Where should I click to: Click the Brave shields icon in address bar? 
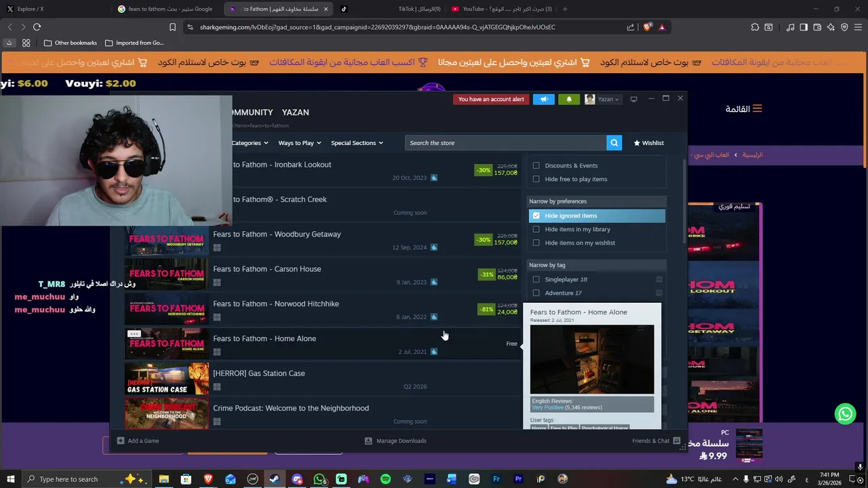pyautogui.click(x=648, y=27)
